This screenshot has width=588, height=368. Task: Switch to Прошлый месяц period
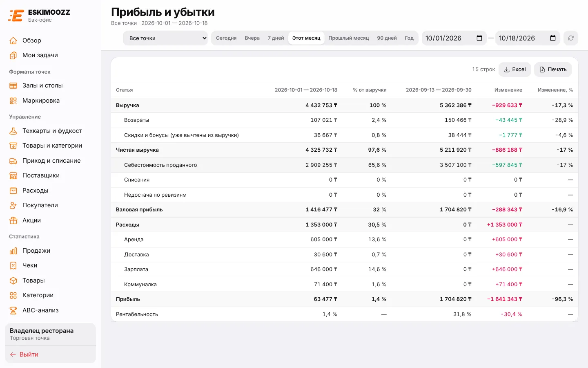tap(349, 38)
